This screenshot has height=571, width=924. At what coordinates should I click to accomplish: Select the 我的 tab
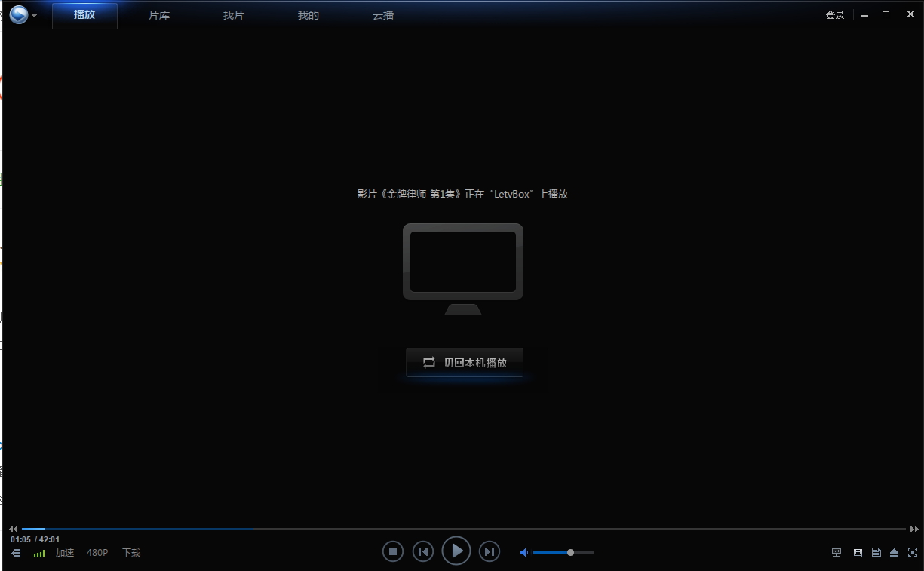click(x=309, y=15)
